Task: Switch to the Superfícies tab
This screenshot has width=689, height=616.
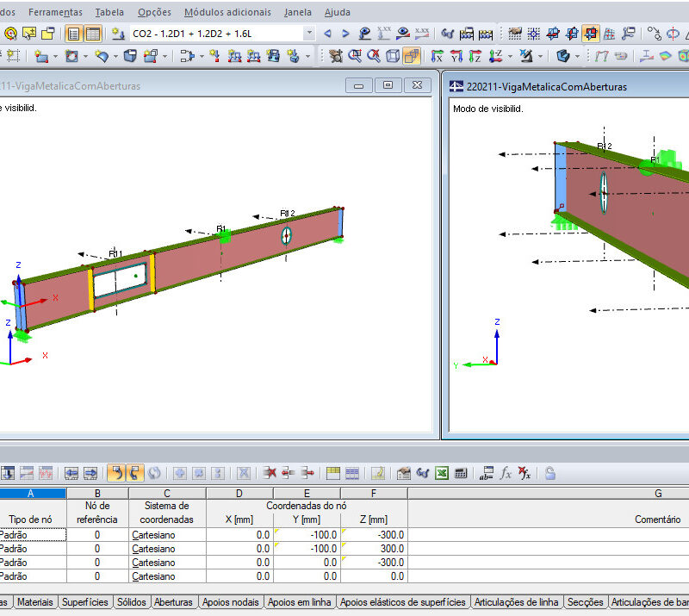Action: 84,602
